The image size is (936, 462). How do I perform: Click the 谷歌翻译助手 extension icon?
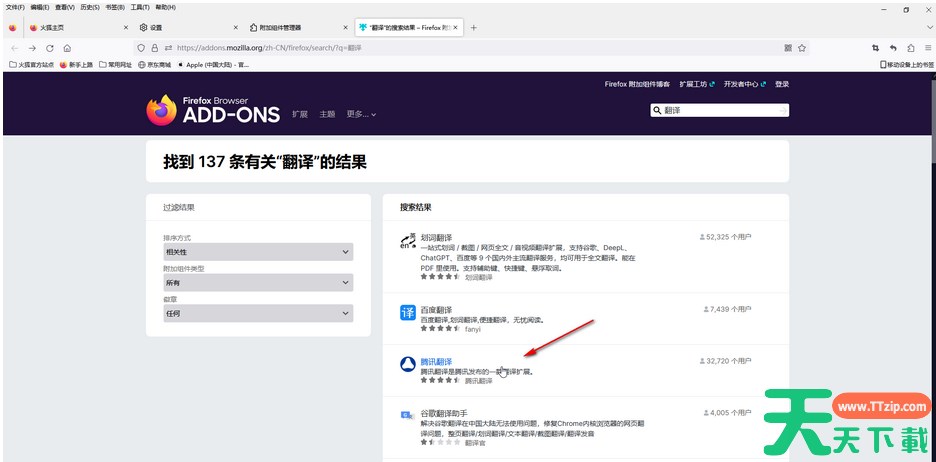[x=407, y=414]
